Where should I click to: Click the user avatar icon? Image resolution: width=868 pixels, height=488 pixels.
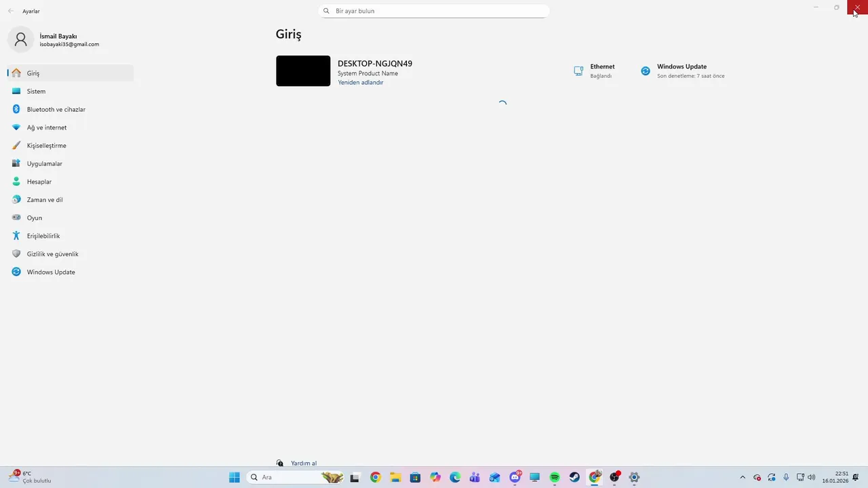click(21, 40)
